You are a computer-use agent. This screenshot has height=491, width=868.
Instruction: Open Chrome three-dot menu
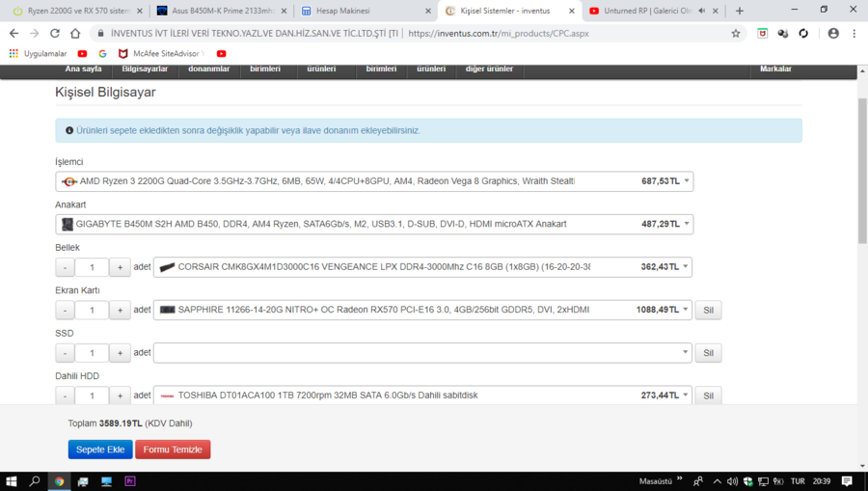pos(854,33)
